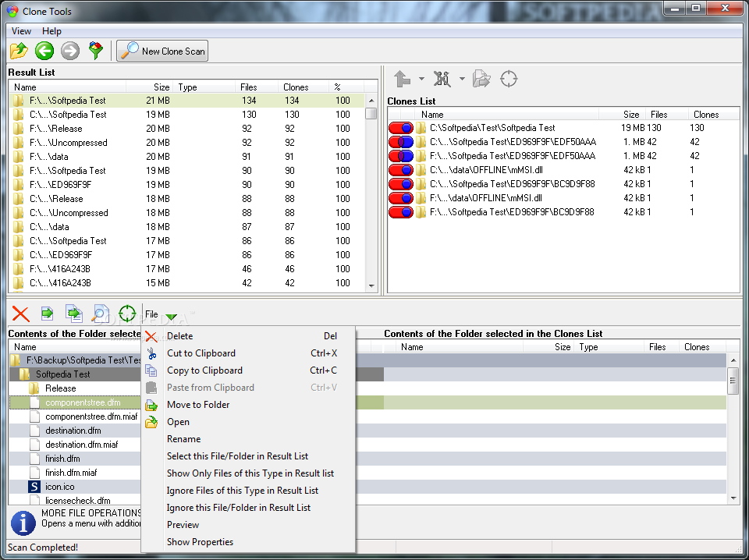This screenshot has width=749, height=560.
Task: Choose Show Only Files of this Type
Action: [248, 473]
